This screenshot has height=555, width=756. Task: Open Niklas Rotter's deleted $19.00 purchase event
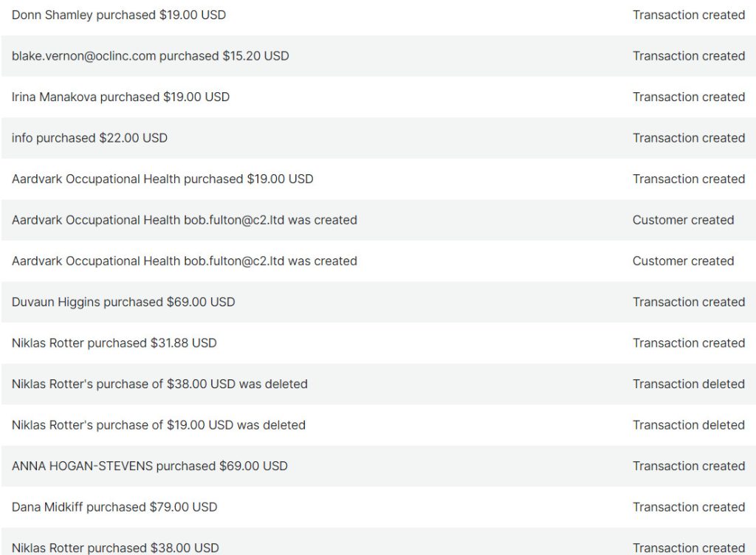coord(159,425)
